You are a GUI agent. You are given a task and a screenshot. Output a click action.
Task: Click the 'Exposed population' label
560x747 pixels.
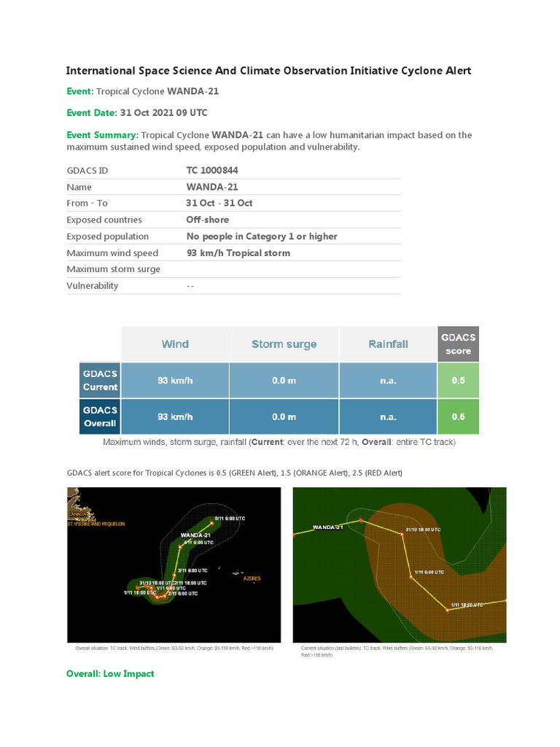point(108,236)
